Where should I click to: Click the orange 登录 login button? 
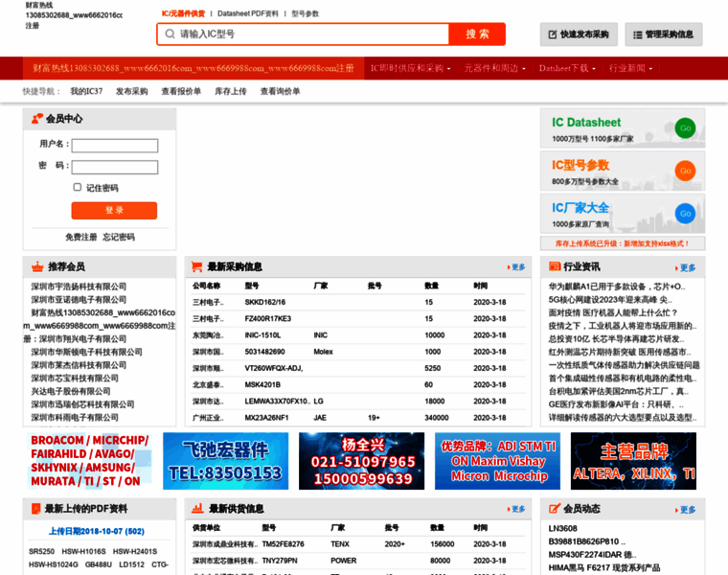pos(114,210)
